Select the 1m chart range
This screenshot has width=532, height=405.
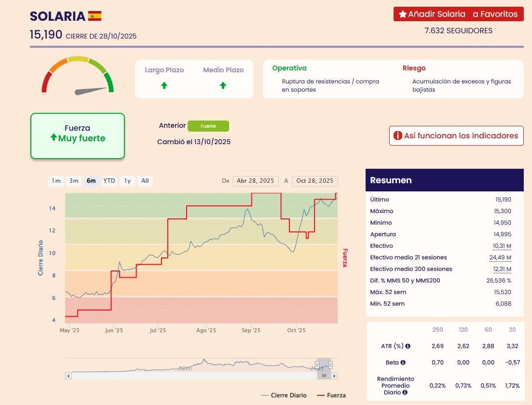point(56,181)
